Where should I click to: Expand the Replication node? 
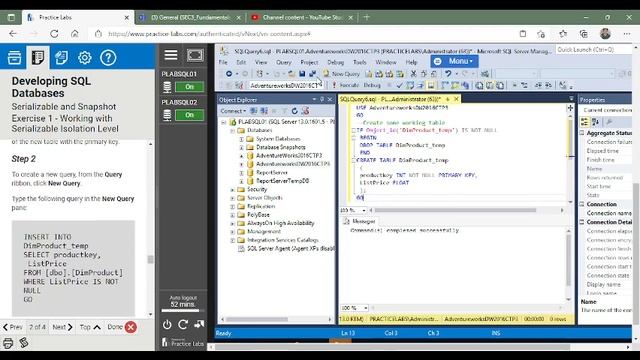(x=232, y=207)
